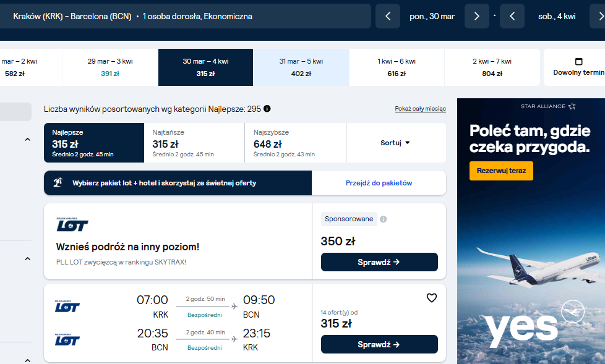Click info icon next to Sponsorowane

point(383,219)
